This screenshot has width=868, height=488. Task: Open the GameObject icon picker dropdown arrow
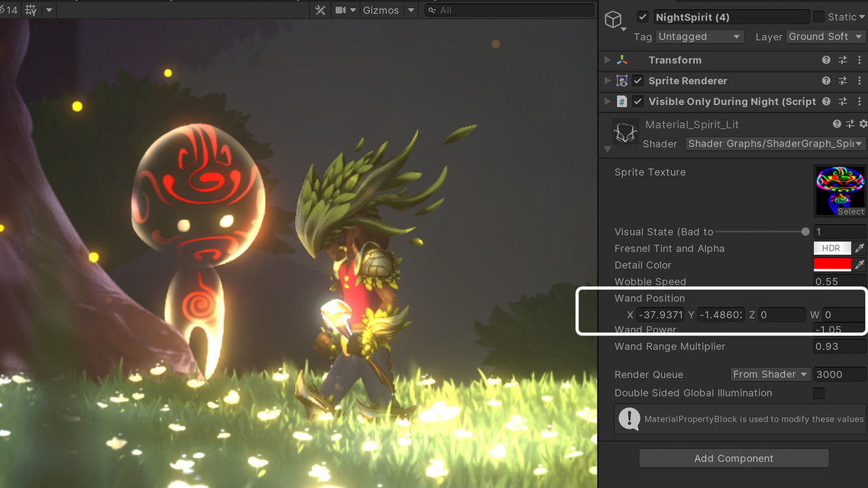click(x=624, y=30)
